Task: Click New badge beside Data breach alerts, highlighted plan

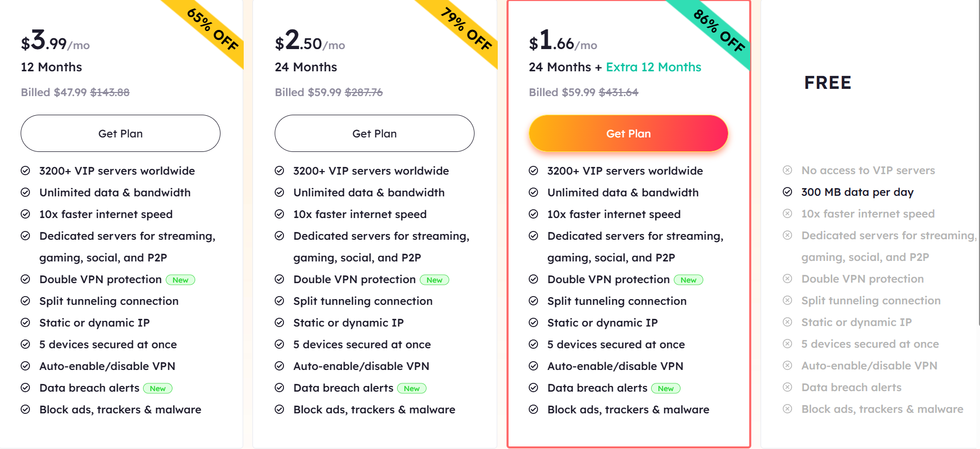Action: click(x=666, y=389)
